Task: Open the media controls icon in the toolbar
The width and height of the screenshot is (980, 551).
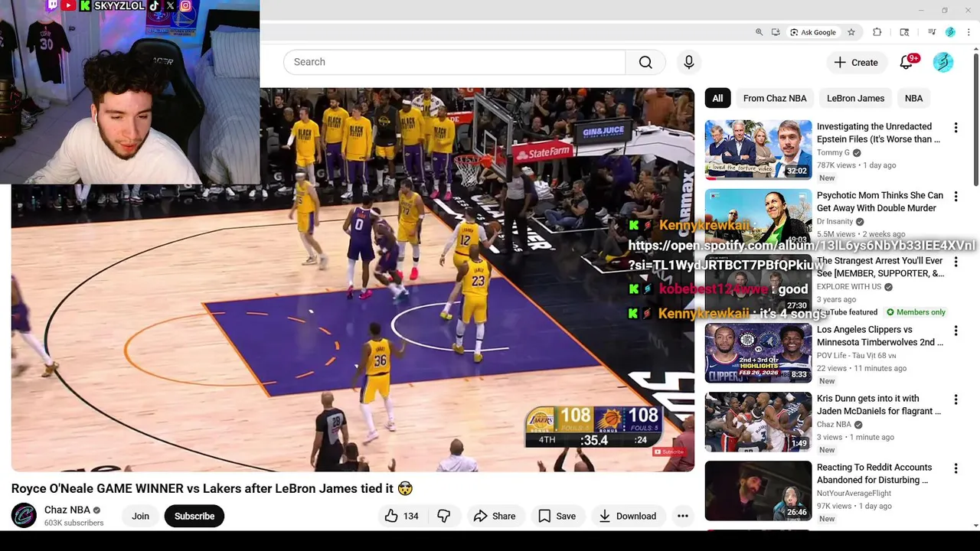Action: [x=932, y=32]
